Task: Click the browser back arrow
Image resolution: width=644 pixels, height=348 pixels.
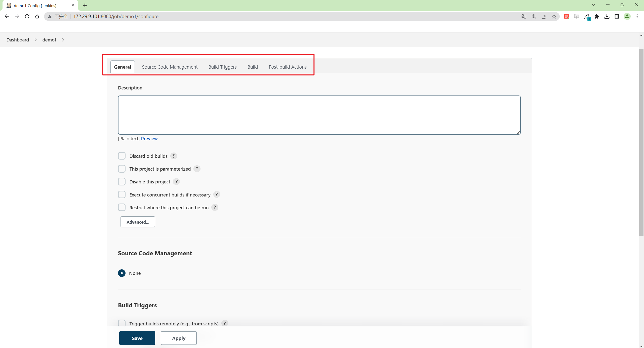Action: (7, 16)
